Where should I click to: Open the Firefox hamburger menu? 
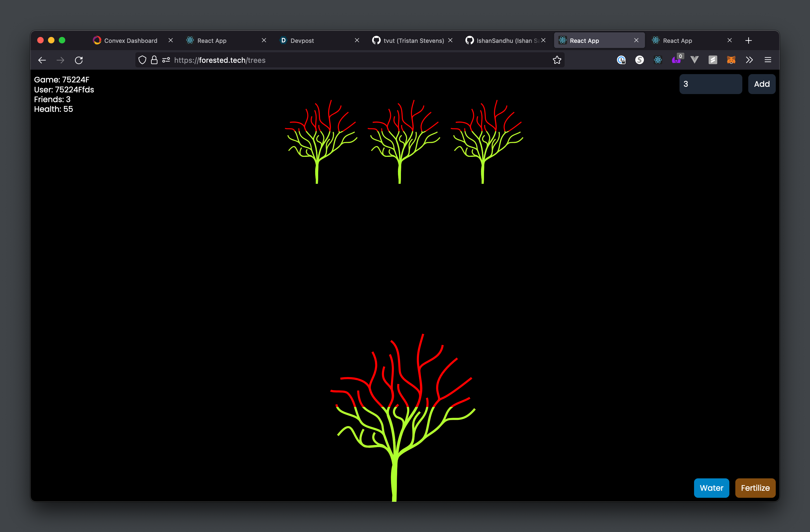point(768,60)
